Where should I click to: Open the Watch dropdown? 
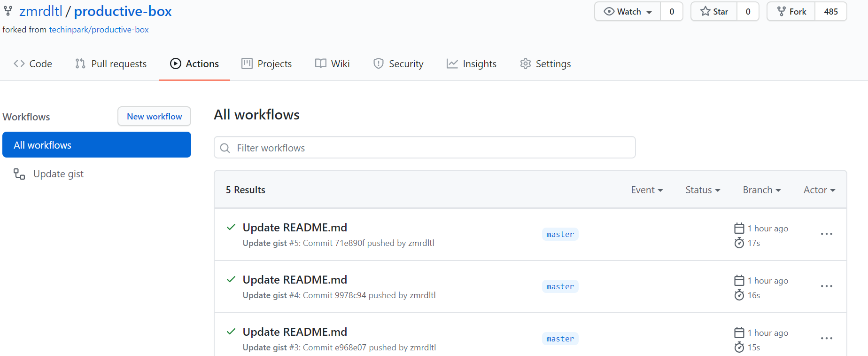click(628, 12)
